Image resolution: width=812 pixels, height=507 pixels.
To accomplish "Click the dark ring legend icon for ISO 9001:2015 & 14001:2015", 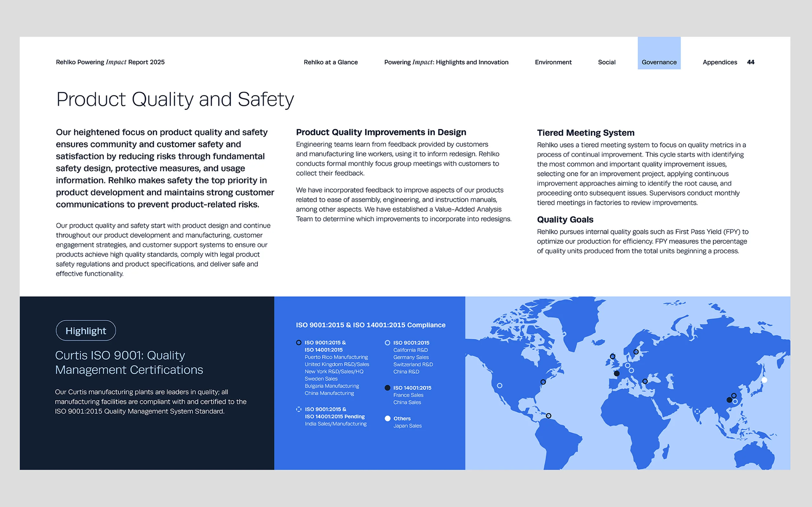I will click(298, 342).
